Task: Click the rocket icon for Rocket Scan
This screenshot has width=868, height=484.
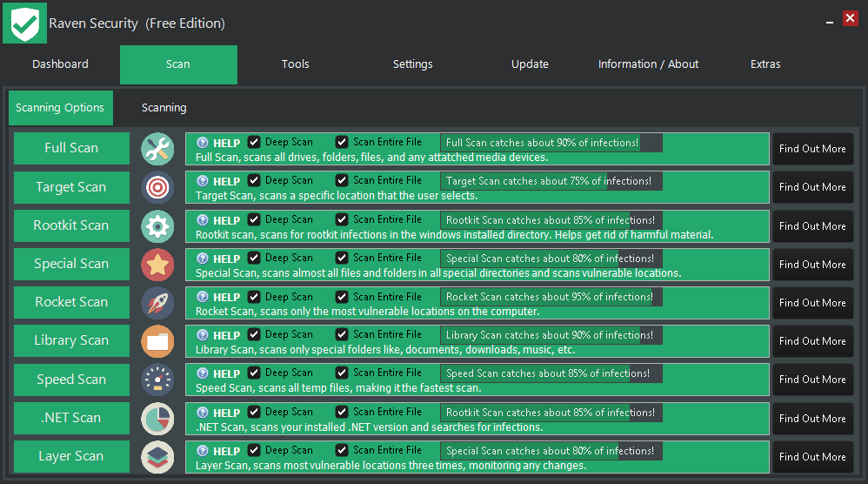Action: [157, 302]
